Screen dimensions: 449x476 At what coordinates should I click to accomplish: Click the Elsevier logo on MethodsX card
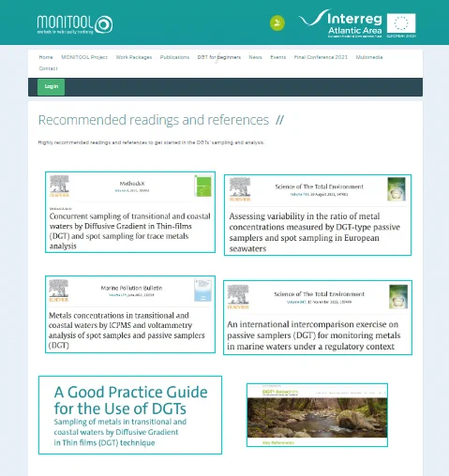coord(59,186)
